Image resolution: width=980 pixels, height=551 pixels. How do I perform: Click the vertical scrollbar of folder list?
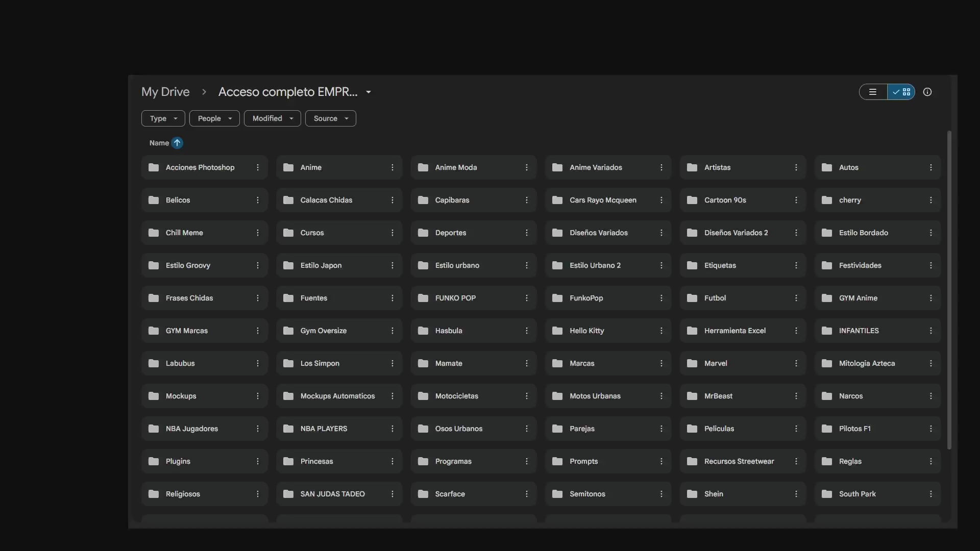click(949, 290)
